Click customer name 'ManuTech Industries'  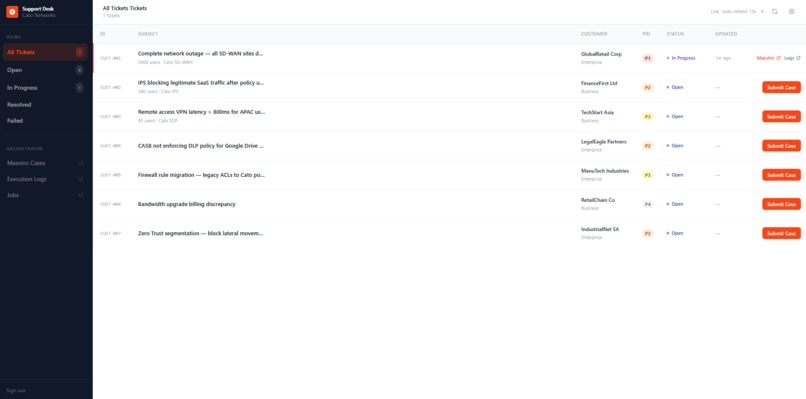(x=605, y=171)
